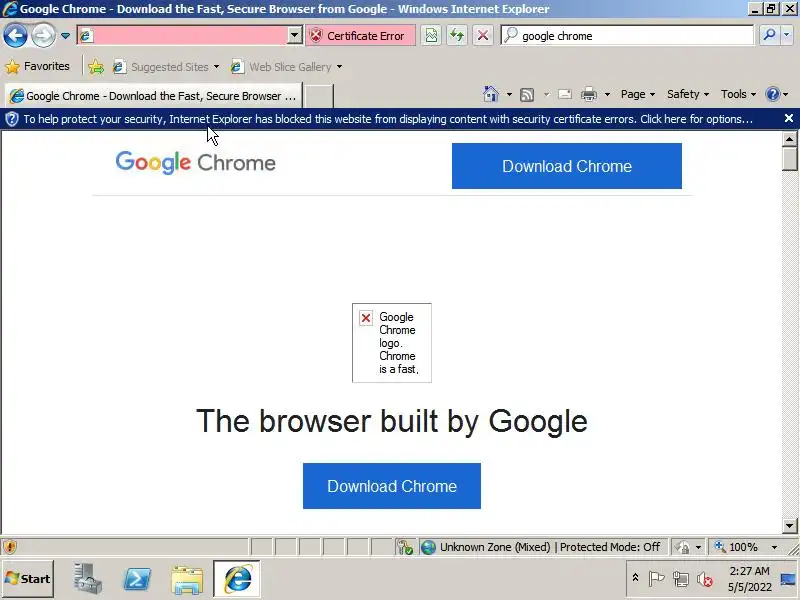
Task: Click the vertical scrollbar thumb
Action: click(789, 159)
